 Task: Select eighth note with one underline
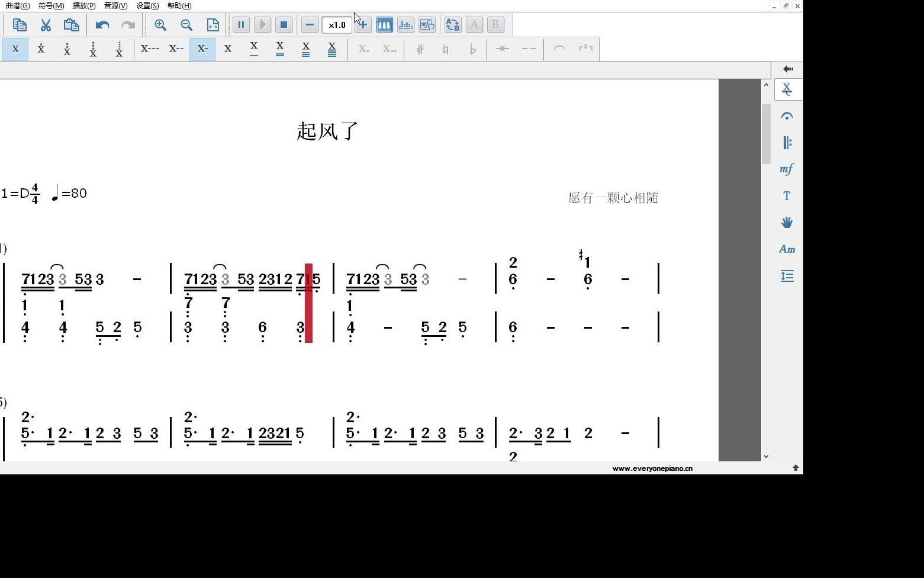[x=254, y=49]
